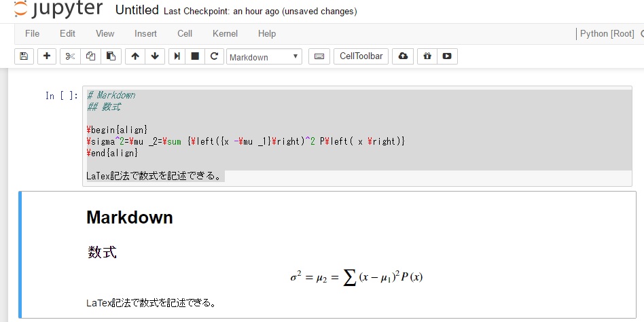The height and width of the screenshot is (322, 644).
Task: Click the In [ ]: cell prompt
Action: point(62,96)
